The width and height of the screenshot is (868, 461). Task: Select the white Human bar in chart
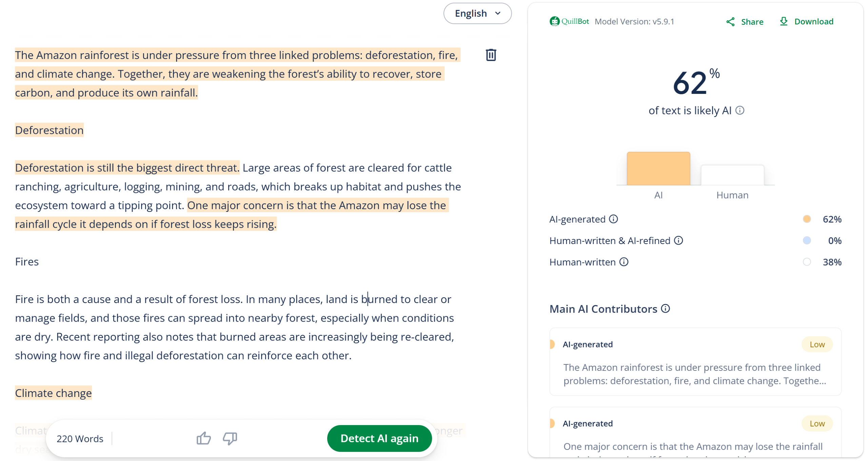732,175
